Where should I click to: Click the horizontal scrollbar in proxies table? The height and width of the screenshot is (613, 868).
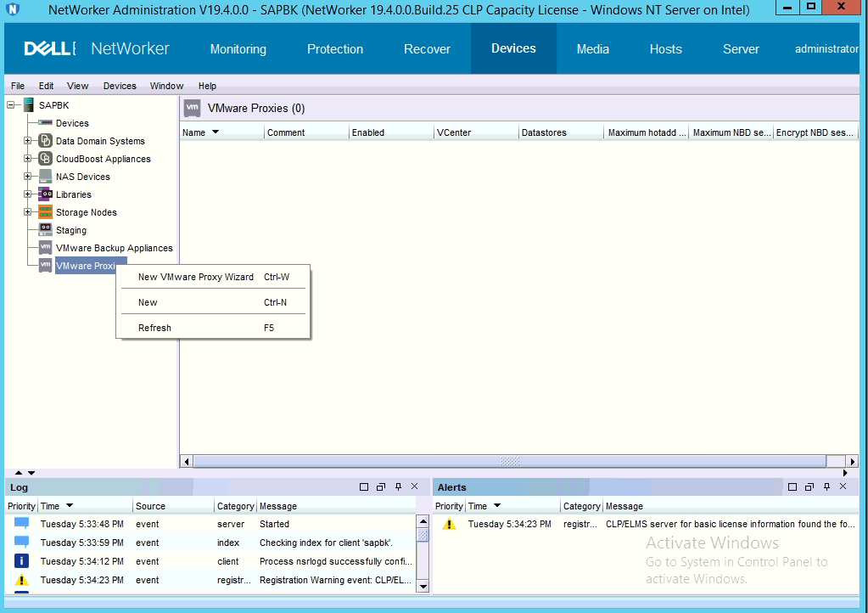(509, 461)
